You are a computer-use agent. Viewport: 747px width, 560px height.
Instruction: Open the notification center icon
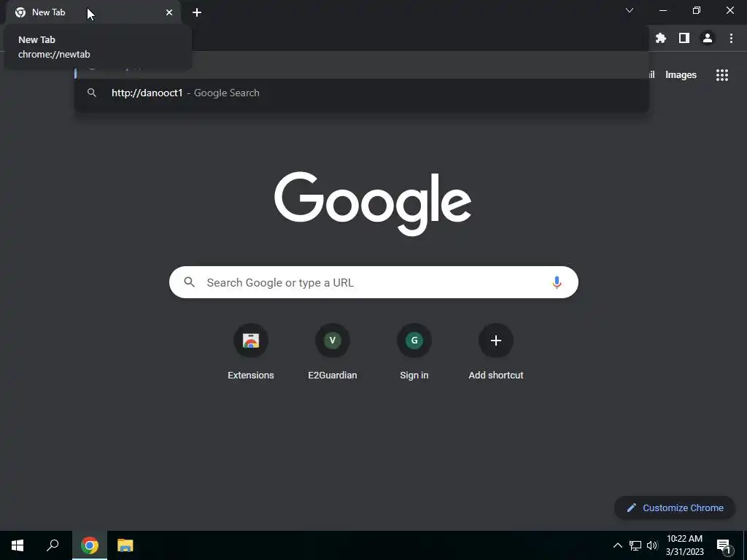[x=723, y=545]
